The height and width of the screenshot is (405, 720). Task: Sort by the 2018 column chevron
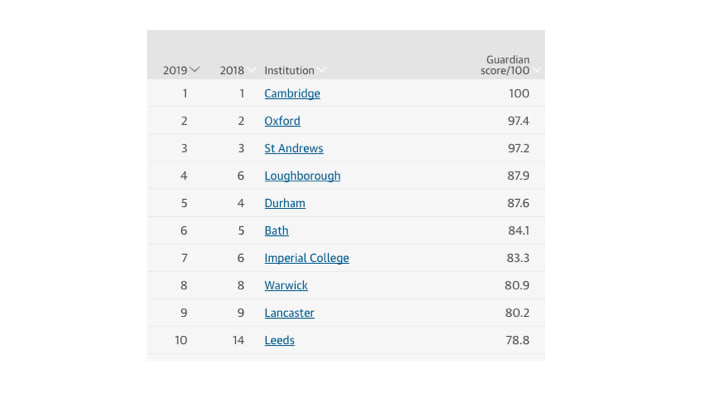251,70
